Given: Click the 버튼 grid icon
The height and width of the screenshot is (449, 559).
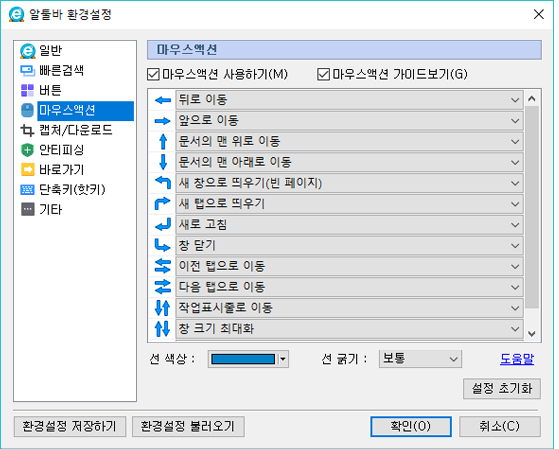Looking at the screenshot, I should coord(28,91).
